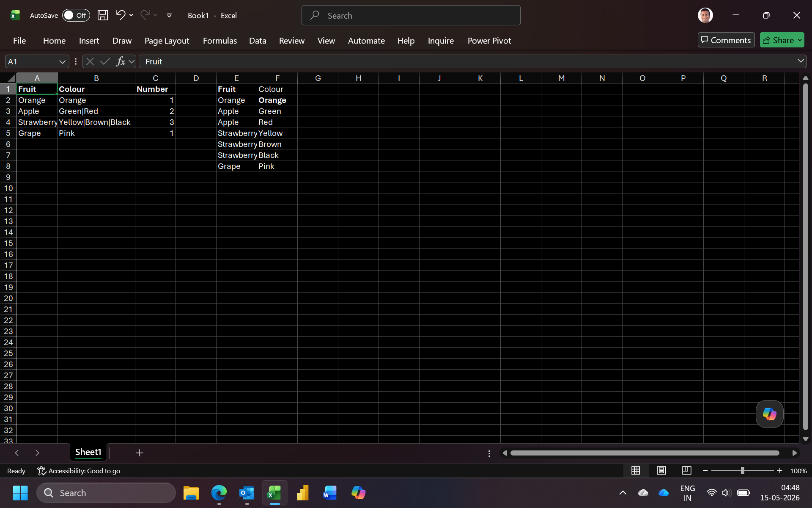Open the View tab

click(x=326, y=41)
